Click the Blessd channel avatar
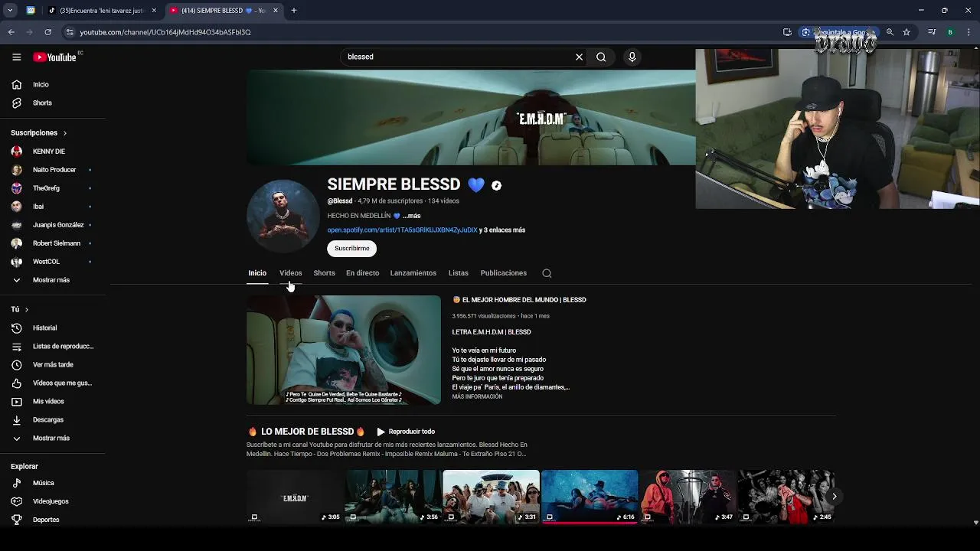Viewport: 980px width, 551px height. click(x=283, y=217)
